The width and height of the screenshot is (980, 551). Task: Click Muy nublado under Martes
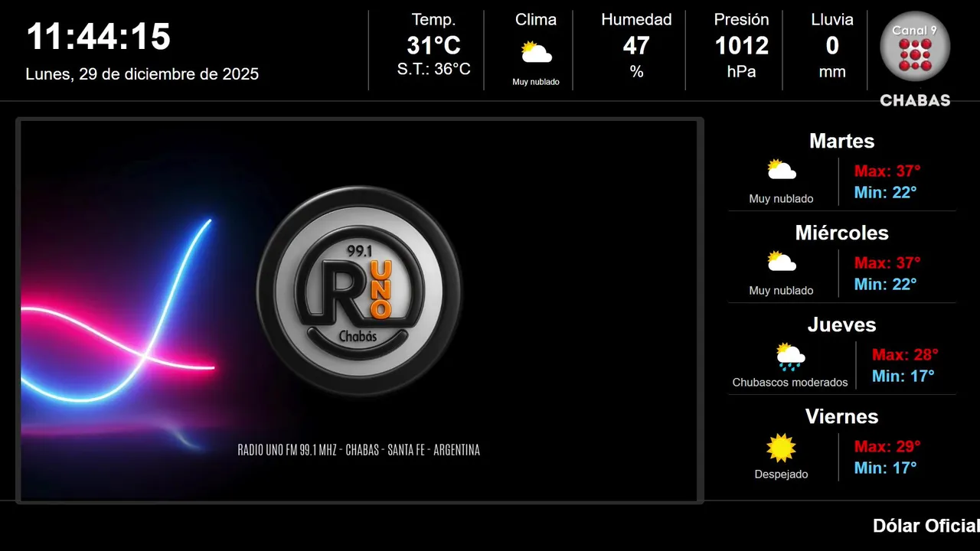click(x=781, y=199)
